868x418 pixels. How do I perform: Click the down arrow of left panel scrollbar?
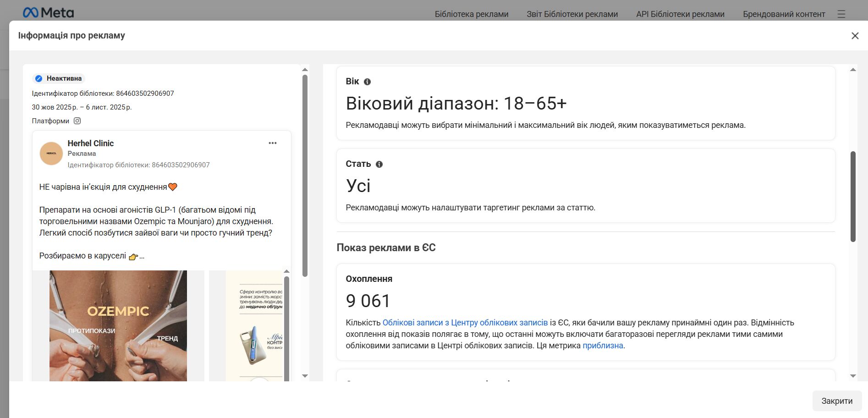(305, 376)
